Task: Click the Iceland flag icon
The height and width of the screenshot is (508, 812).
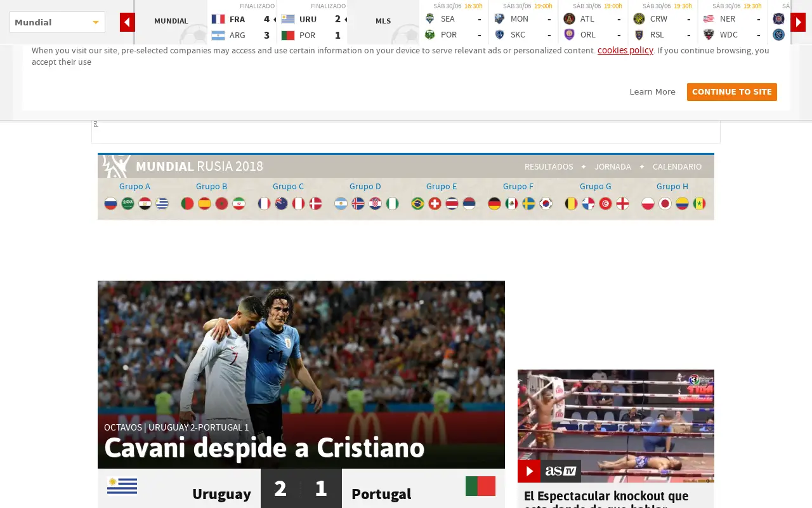Action: pyautogui.click(x=358, y=204)
